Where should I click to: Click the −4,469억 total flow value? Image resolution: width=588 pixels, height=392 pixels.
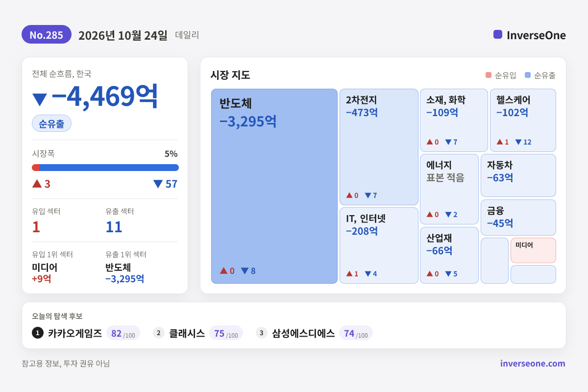pos(105,96)
